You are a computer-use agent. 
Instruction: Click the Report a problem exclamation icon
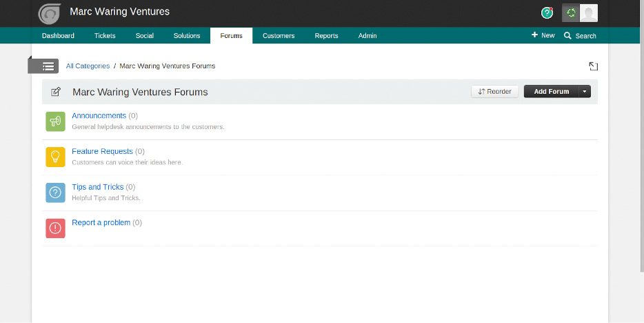(x=55, y=228)
